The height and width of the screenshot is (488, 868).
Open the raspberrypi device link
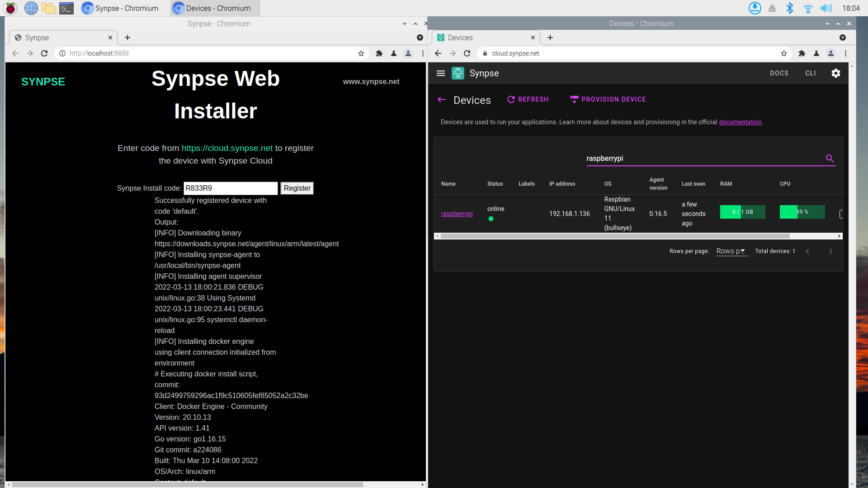457,214
